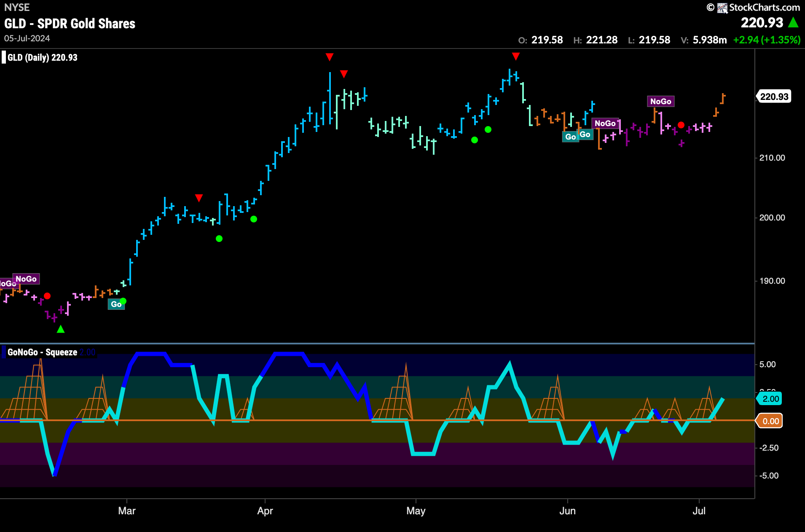The width and height of the screenshot is (805, 532).
Task: Click the first Go flag in early June
Action: (570, 137)
